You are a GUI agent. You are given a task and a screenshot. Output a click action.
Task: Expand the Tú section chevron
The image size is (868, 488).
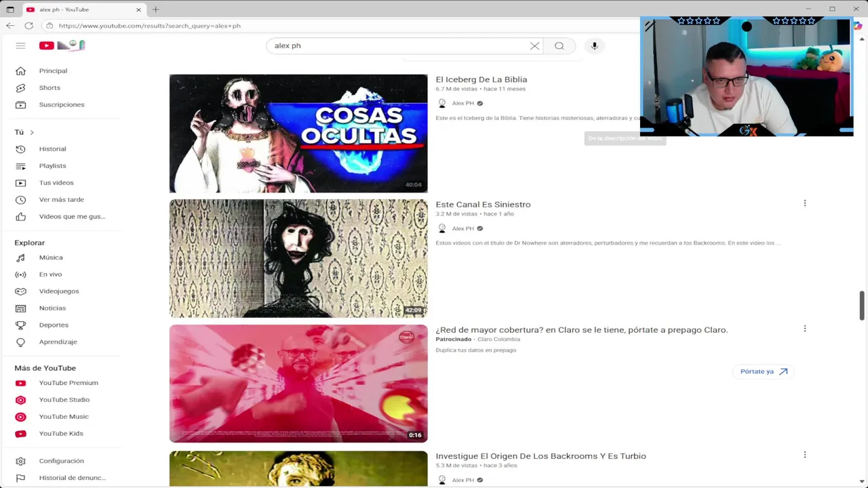[31, 132]
